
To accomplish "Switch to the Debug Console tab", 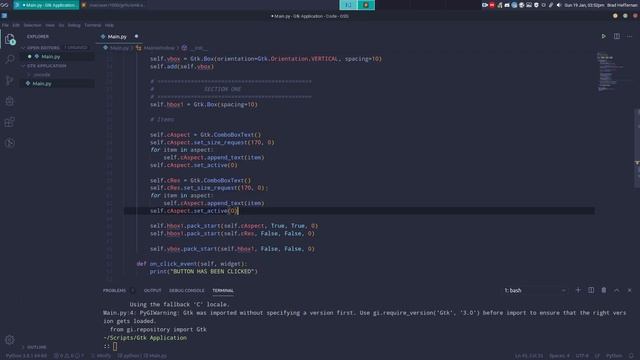I will pos(187,291).
